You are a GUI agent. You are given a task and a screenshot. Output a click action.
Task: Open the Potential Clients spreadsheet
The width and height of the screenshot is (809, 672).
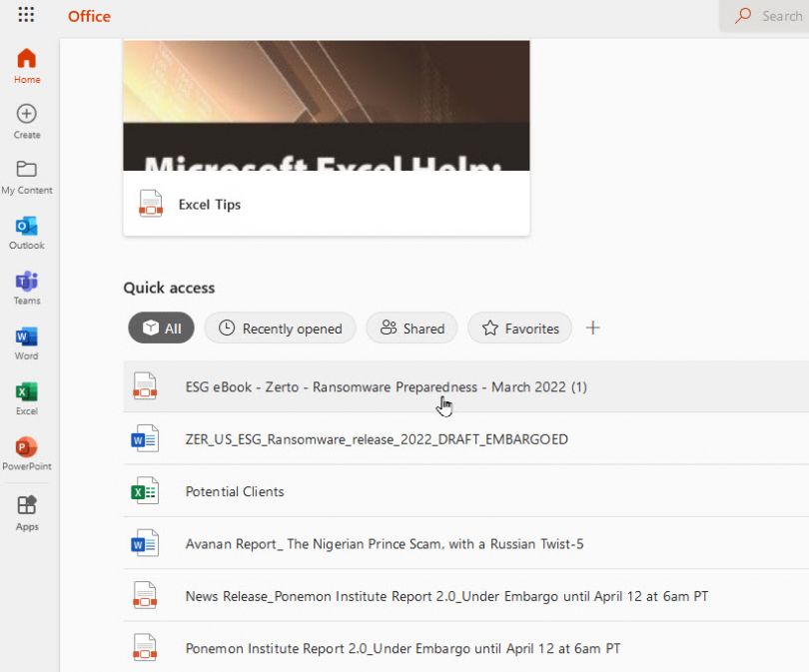coord(234,491)
